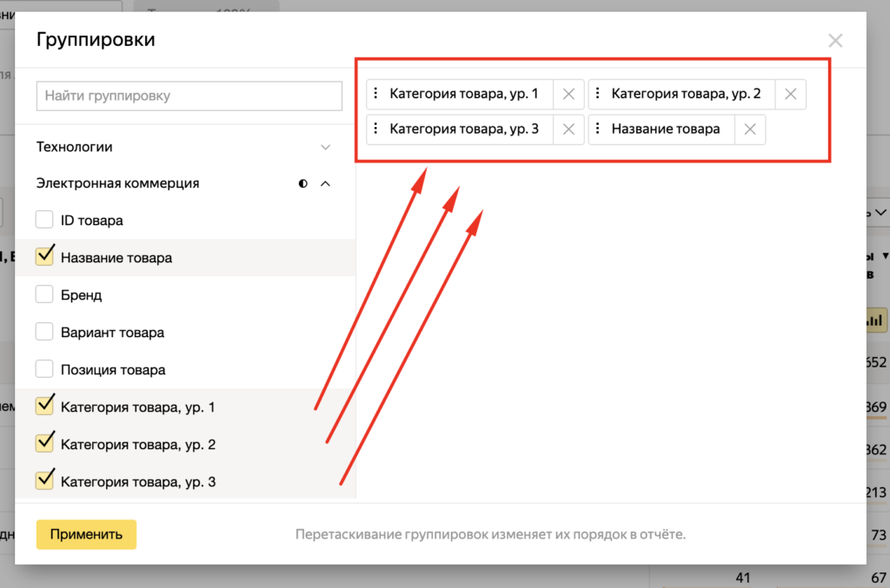Check the Бренд checkbox
890x588 pixels.
tap(44, 294)
